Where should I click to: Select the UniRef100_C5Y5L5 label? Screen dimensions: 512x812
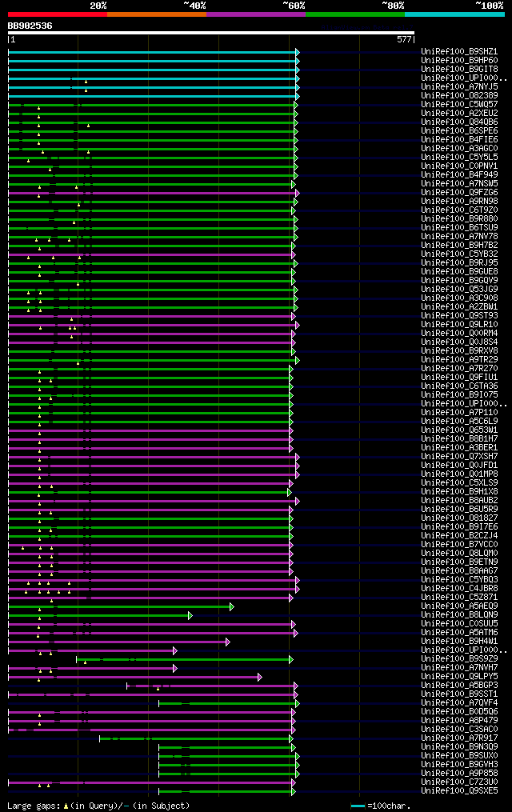459,158
